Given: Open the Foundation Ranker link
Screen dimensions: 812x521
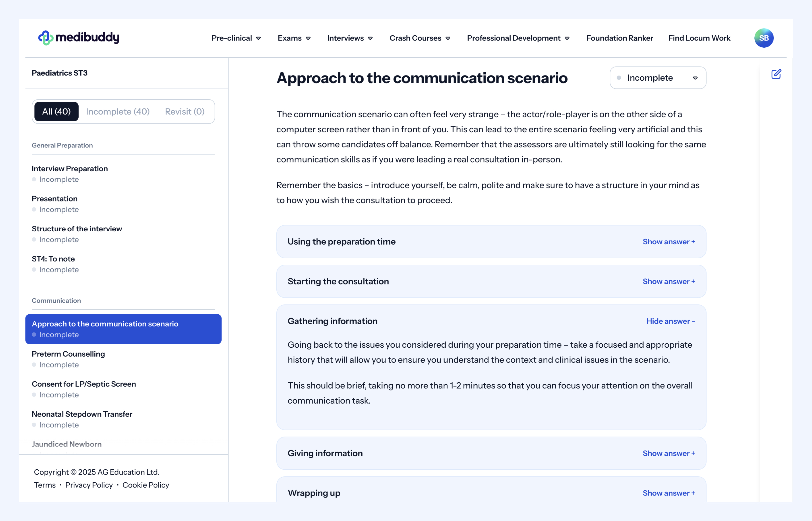Looking at the screenshot, I should coord(619,38).
